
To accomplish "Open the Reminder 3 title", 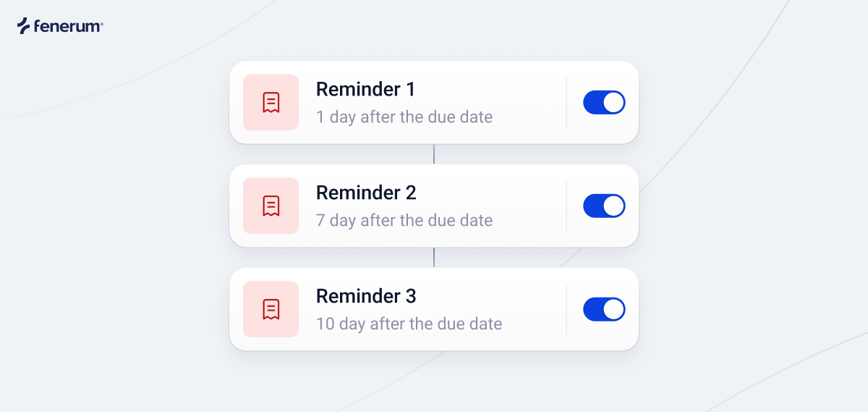I will coord(366,297).
